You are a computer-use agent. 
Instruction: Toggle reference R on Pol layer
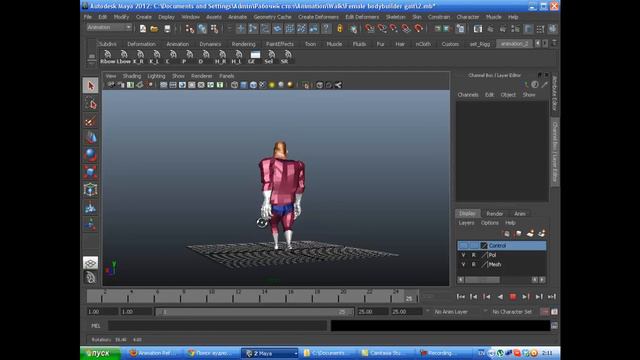[473, 255]
